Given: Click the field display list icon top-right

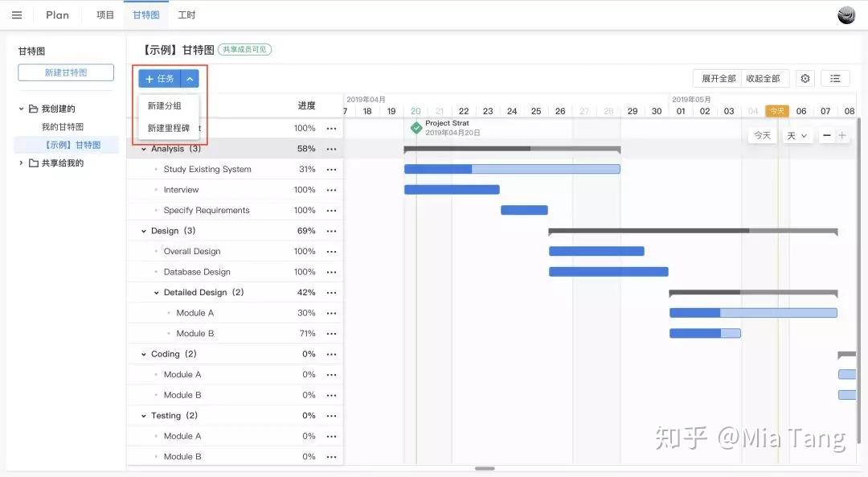Looking at the screenshot, I should (x=835, y=78).
